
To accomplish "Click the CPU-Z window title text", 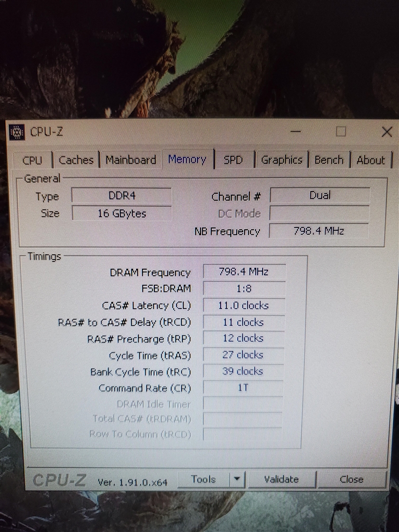I will pos(46,131).
